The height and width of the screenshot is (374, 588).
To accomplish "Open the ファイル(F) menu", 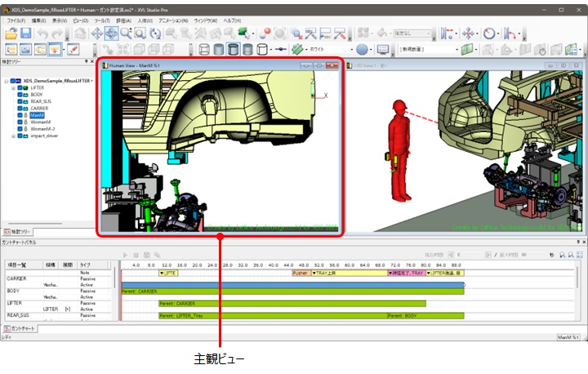I will (16, 20).
